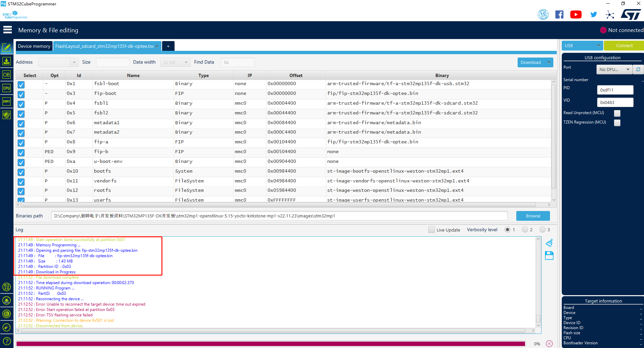The width and height of the screenshot is (644, 348).
Task: Save the log with the floppy icon
Action: (549, 255)
